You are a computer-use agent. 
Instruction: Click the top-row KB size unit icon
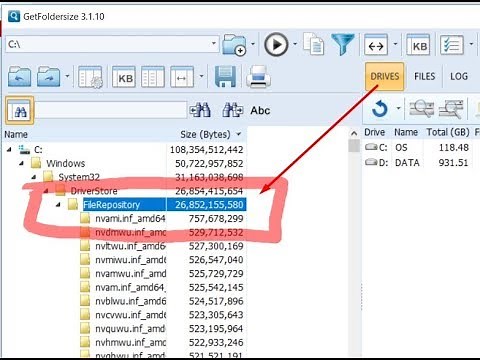(x=419, y=45)
